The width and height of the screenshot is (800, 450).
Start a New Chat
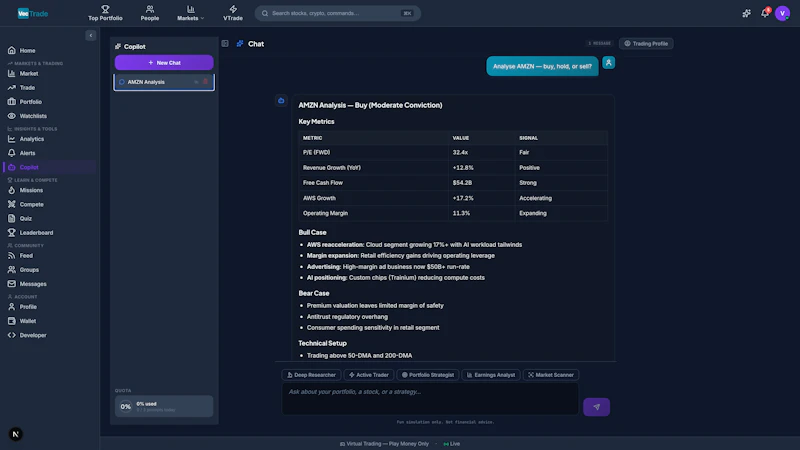[x=164, y=63]
